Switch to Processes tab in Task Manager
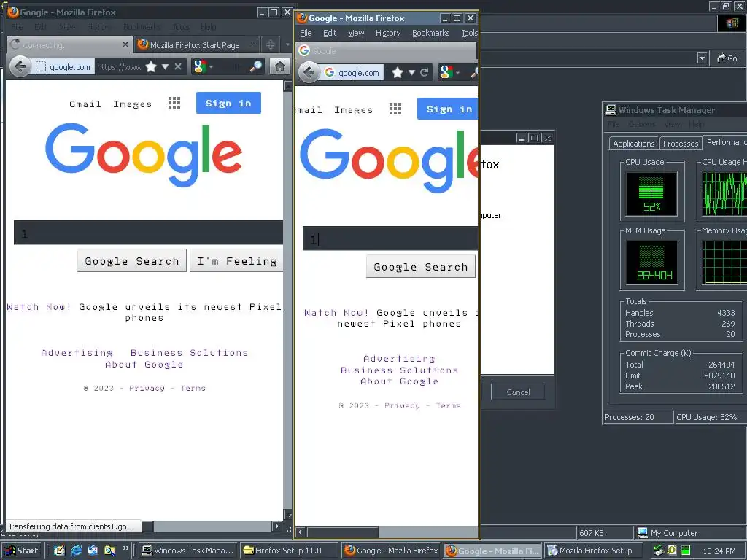 tap(681, 144)
